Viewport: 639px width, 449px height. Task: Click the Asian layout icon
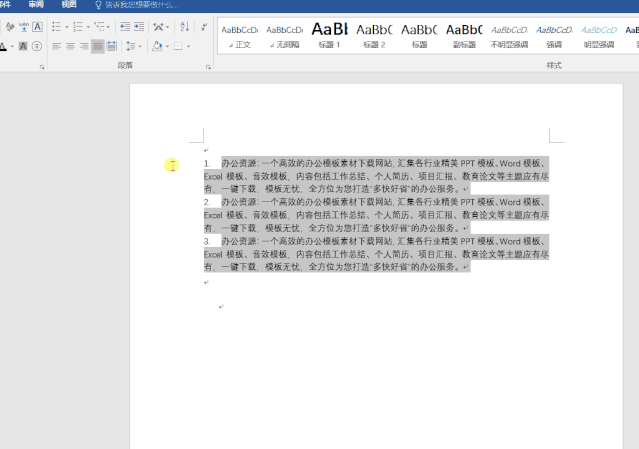click(x=158, y=27)
